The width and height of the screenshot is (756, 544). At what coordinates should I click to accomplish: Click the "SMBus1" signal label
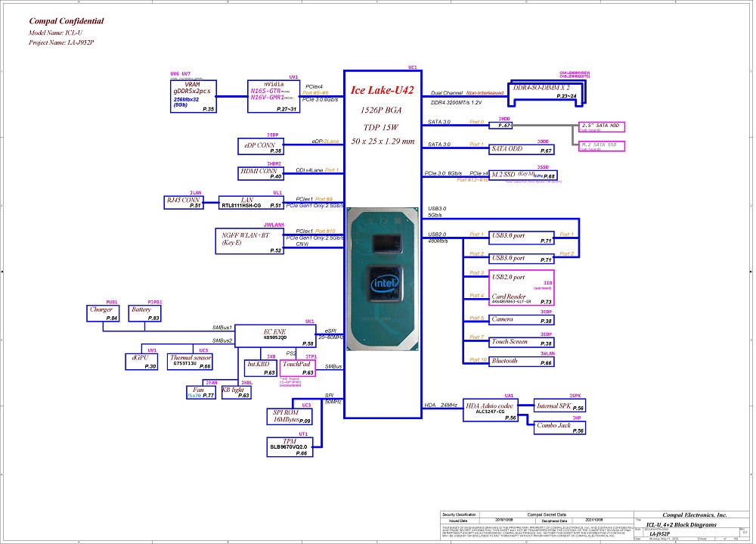coord(222,328)
